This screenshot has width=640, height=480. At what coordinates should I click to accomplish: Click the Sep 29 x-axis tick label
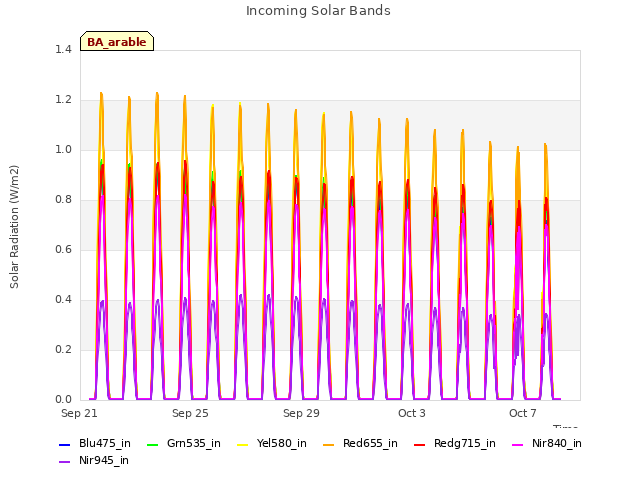coord(301,413)
